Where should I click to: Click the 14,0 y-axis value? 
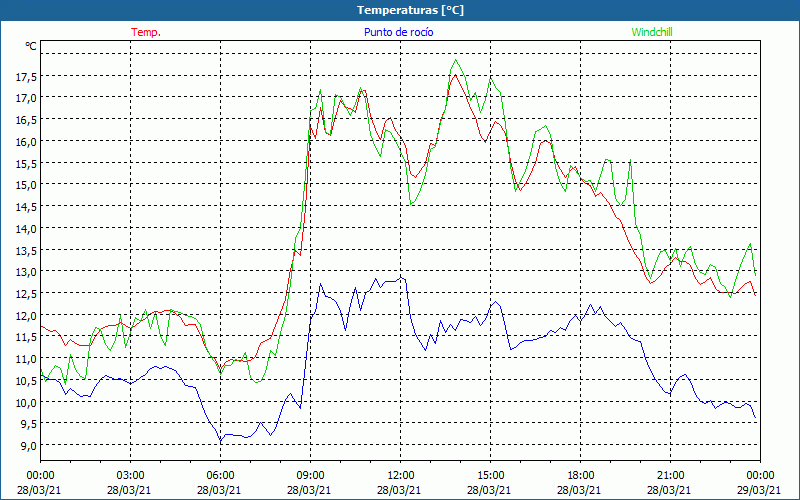pos(26,229)
